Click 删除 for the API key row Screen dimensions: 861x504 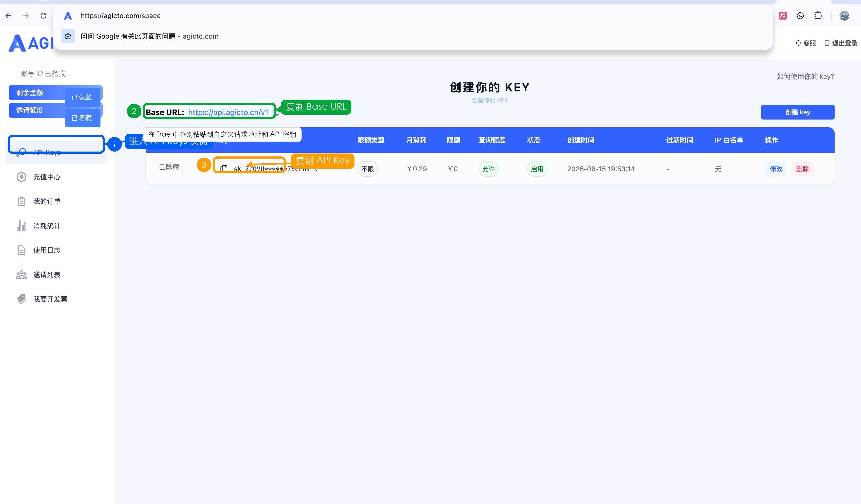coord(802,169)
